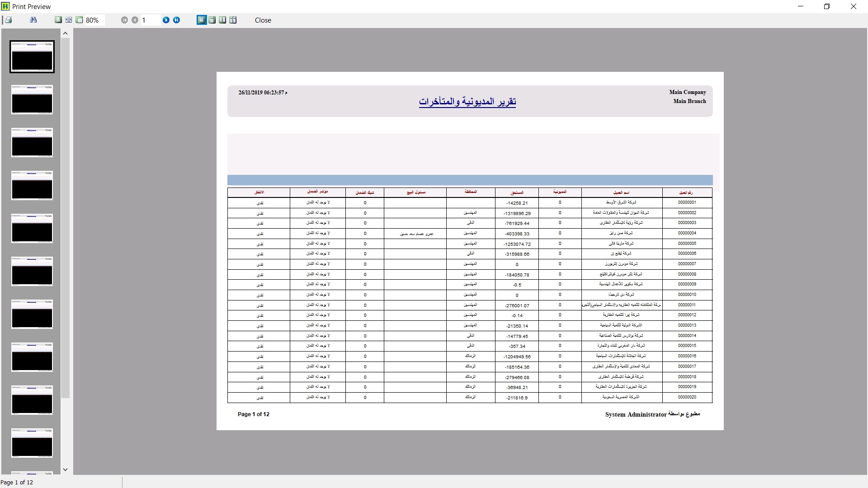Click the amount -1253074.72 cell
Viewport: 868px width, 488px height.
click(x=517, y=244)
